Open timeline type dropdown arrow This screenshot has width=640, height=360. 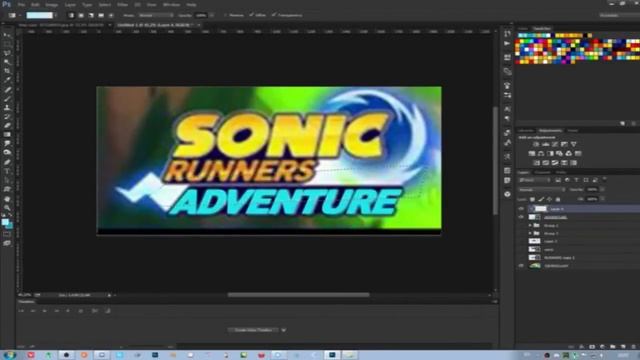pyautogui.click(x=284, y=330)
